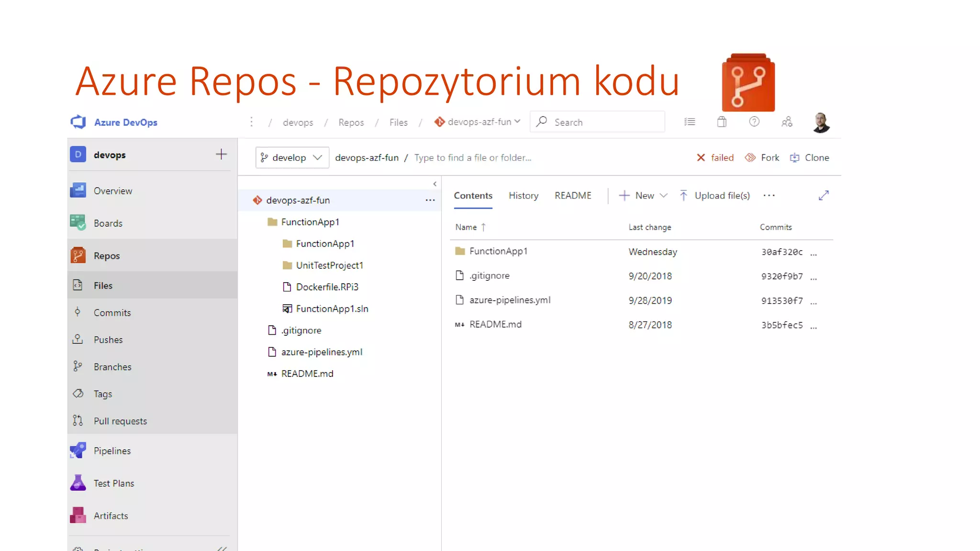Click the Files breadcrumb link
This screenshot has width=980, height=551.
(x=398, y=122)
